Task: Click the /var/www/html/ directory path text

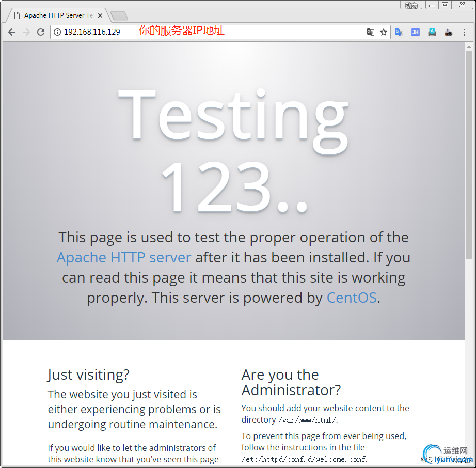Action: 308,420
